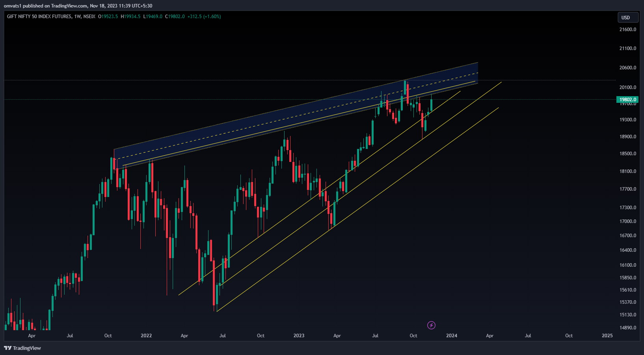This screenshot has height=355, width=644.
Task: Click the 2024 label on time axis
Action: pos(452,336)
